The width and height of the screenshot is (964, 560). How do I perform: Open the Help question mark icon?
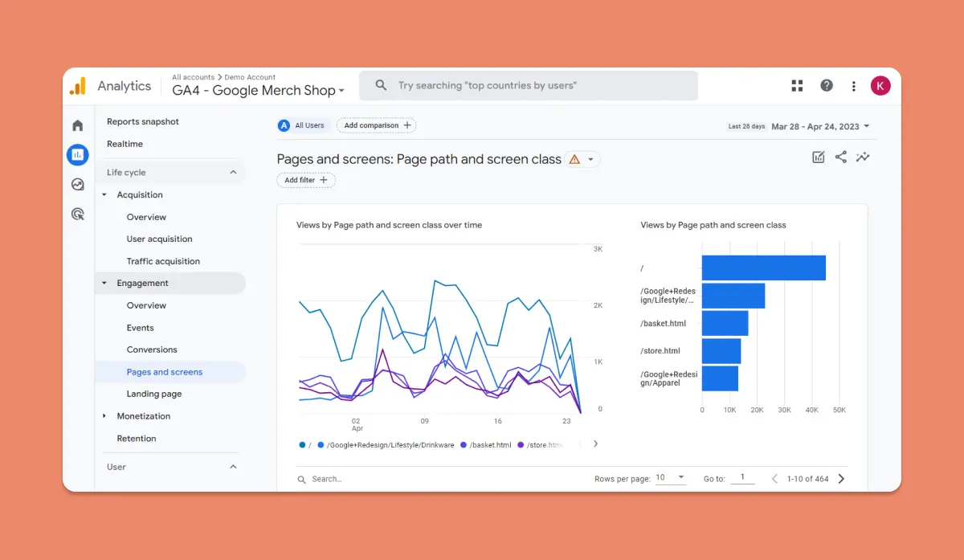(826, 86)
